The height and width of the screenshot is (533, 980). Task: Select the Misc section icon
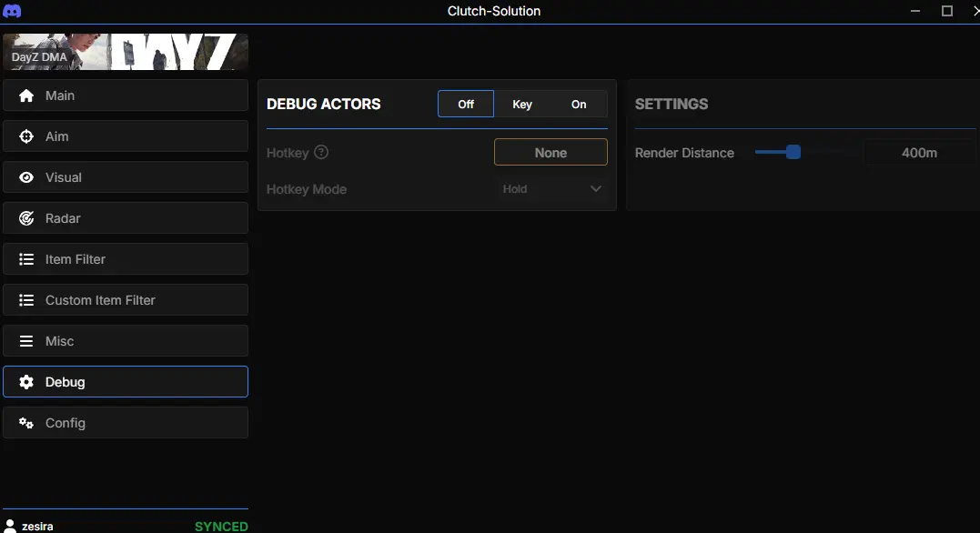click(x=25, y=340)
